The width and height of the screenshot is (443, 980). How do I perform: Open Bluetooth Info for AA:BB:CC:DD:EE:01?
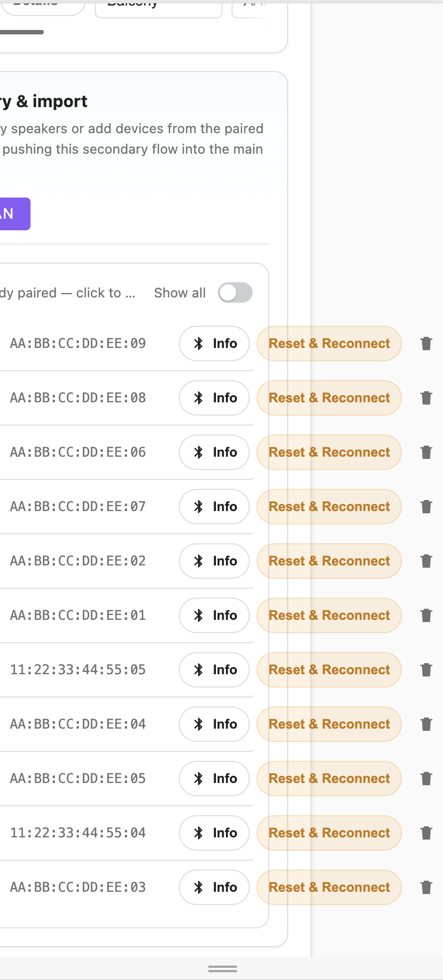214,615
